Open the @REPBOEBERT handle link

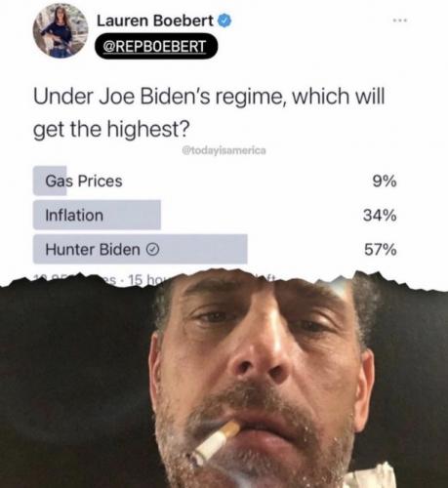[156, 46]
